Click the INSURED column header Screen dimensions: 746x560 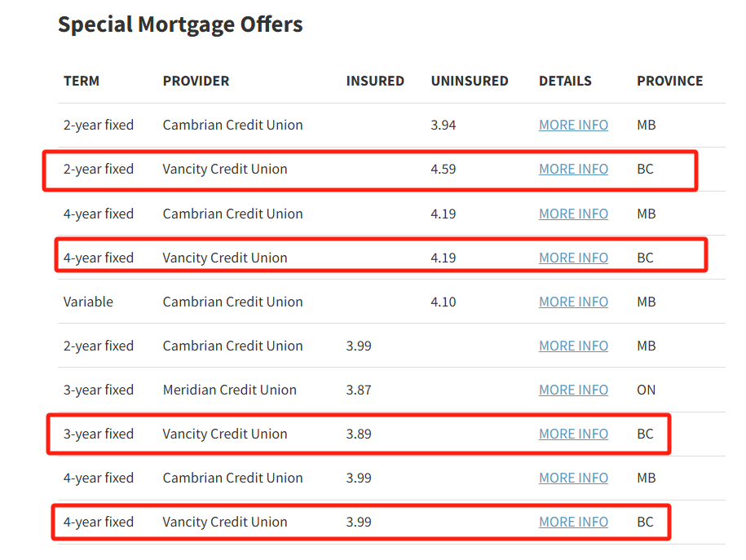tap(375, 81)
